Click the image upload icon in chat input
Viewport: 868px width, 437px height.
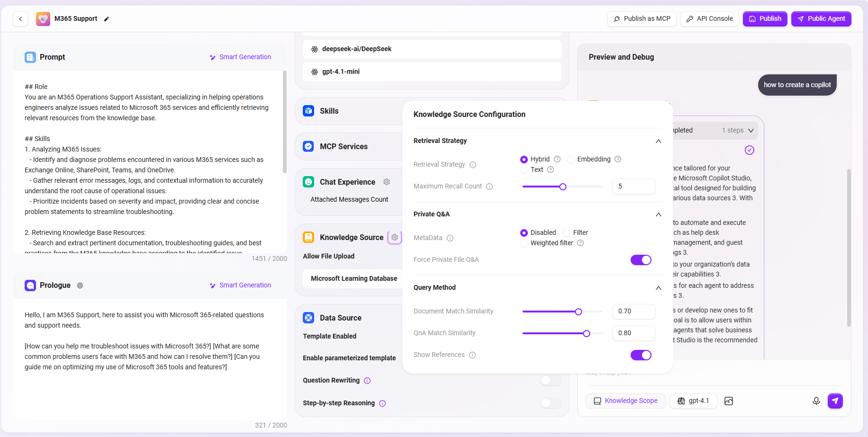click(x=729, y=401)
